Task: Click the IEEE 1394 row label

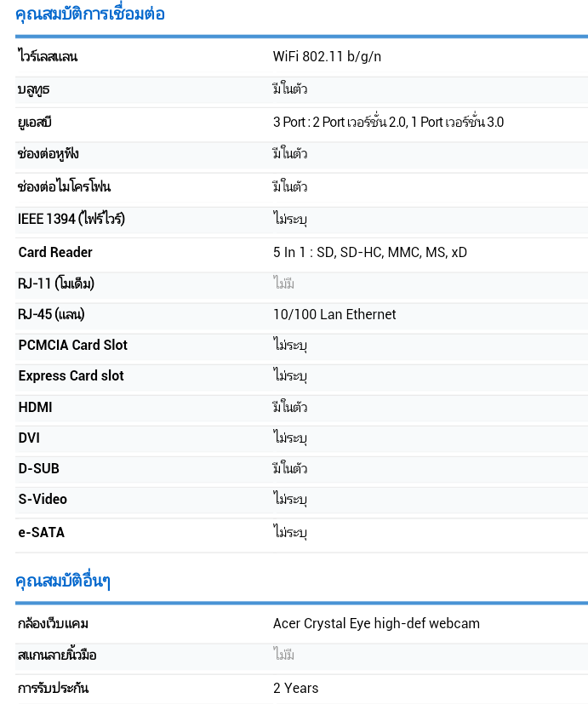Action: (x=71, y=219)
